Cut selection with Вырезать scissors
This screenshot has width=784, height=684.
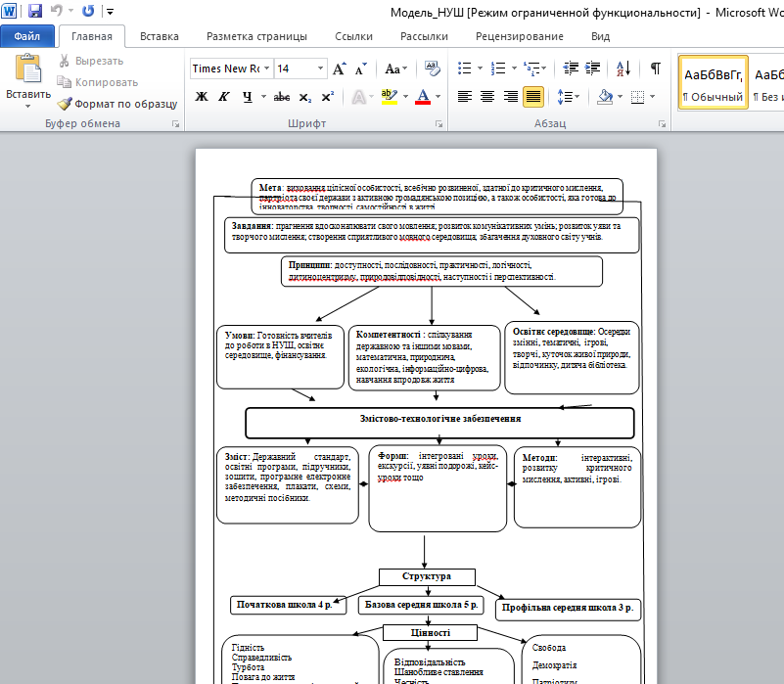(91, 61)
